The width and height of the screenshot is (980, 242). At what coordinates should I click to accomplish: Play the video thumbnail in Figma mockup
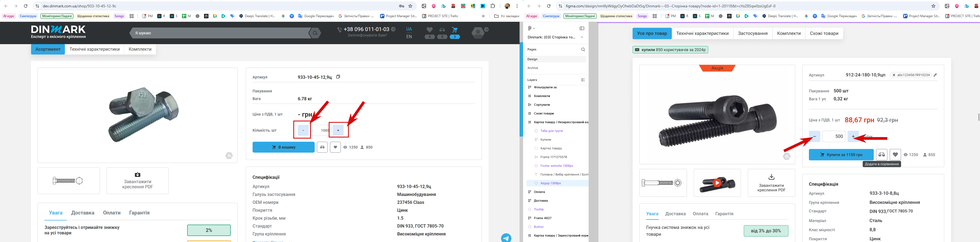717,183
